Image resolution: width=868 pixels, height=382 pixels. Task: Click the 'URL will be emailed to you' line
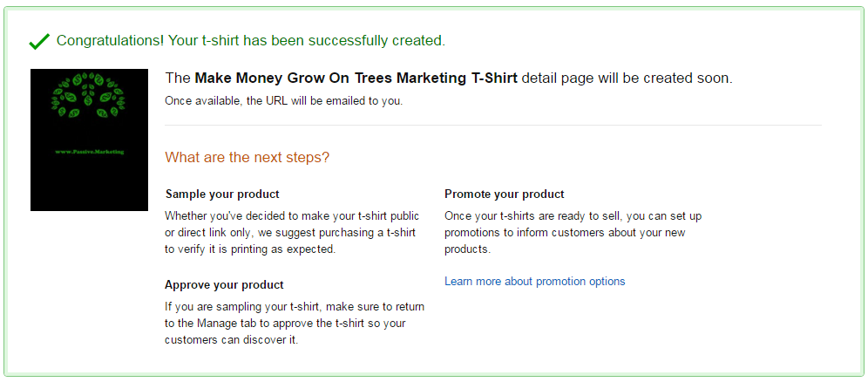point(284,101)
